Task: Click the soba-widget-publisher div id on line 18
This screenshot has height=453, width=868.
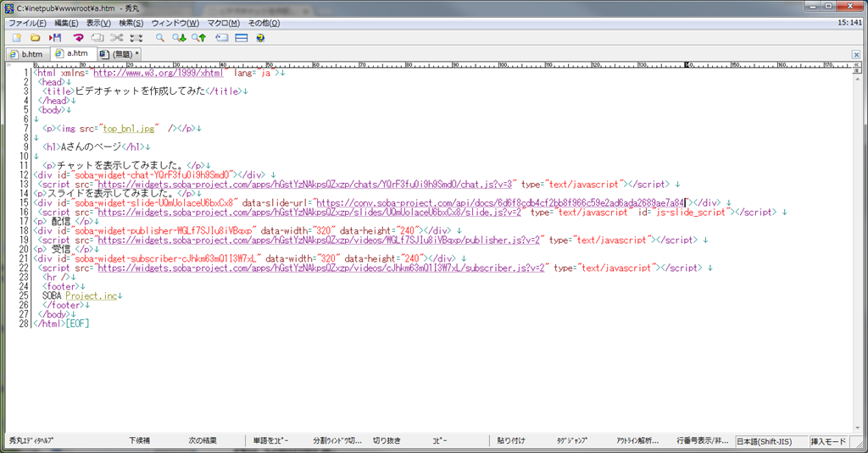Action: 165,230
